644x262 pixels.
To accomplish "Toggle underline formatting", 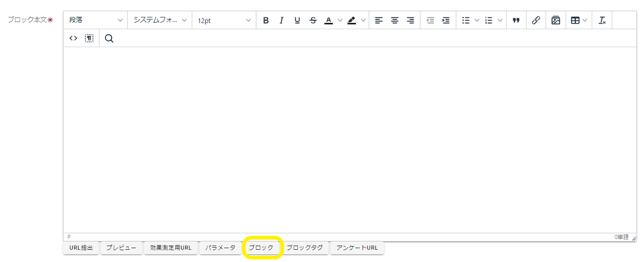I will tap(297, 21).
